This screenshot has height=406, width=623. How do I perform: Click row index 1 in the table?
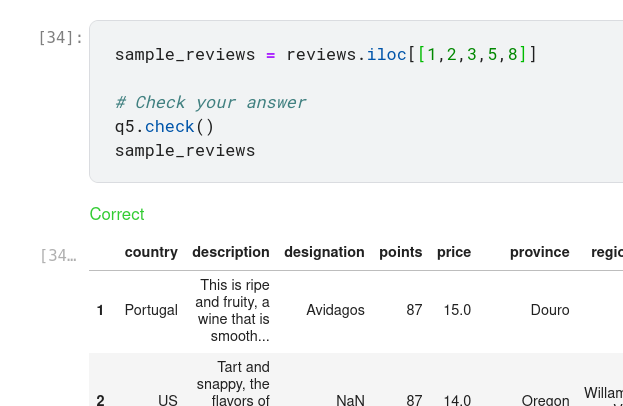[x=100, y=311]
